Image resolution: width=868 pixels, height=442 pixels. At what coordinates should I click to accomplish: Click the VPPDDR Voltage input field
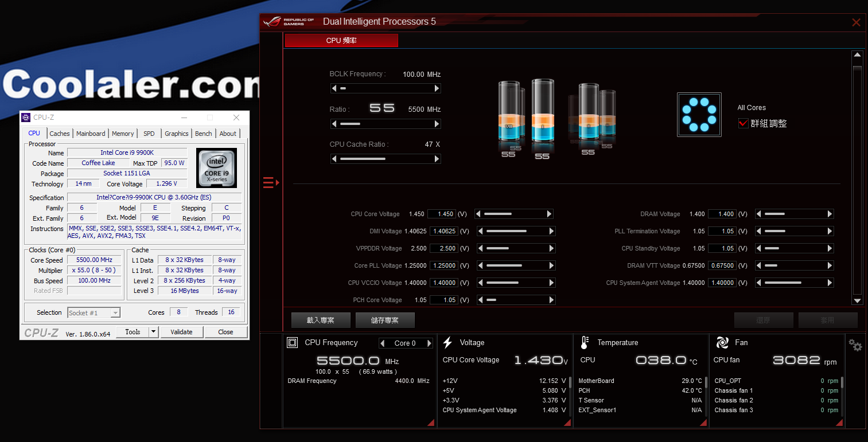(x=443, y=248)
